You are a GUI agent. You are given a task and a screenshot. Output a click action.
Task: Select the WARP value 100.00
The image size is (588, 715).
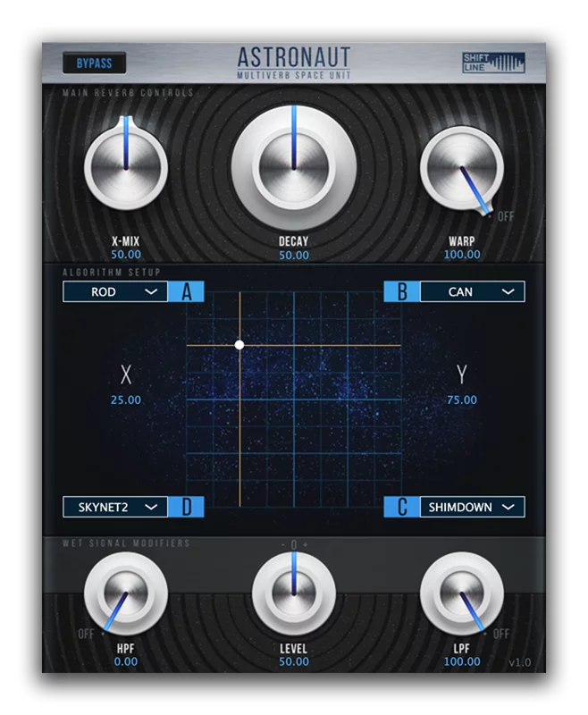coord(462,255)
